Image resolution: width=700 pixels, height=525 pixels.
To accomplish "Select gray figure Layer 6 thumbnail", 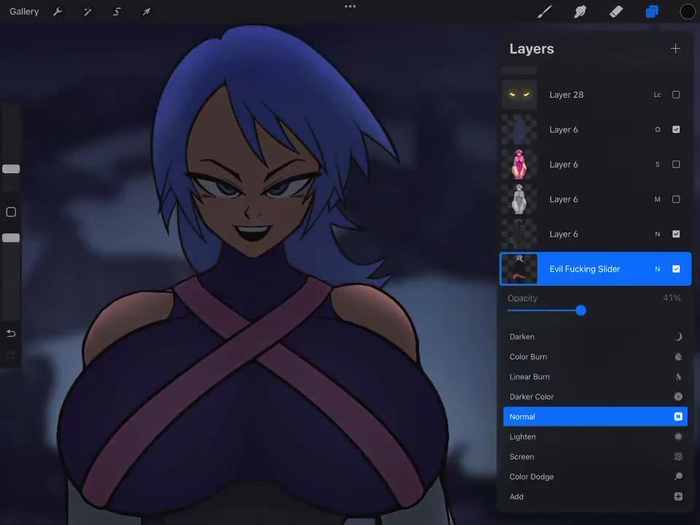I will pos(519,199).
